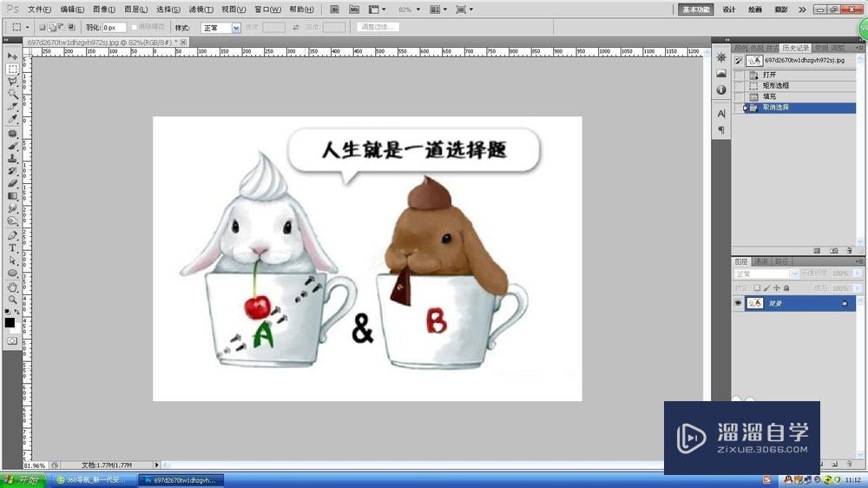Click the 基本功能 workspace button

tap(696, 10)
